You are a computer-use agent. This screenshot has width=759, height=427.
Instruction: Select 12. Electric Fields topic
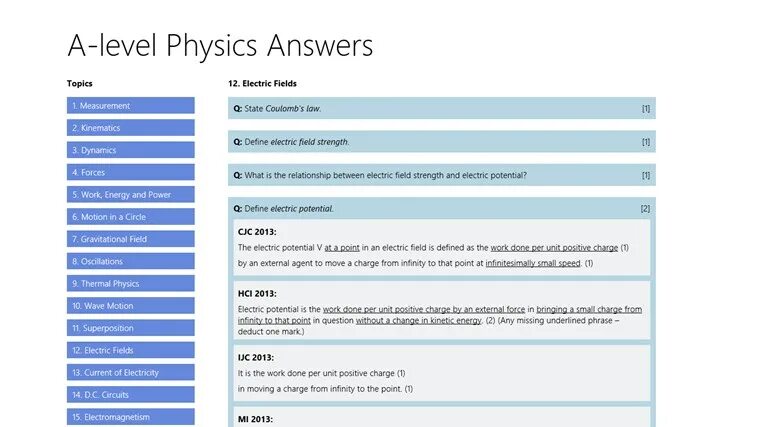coord(131,351)
